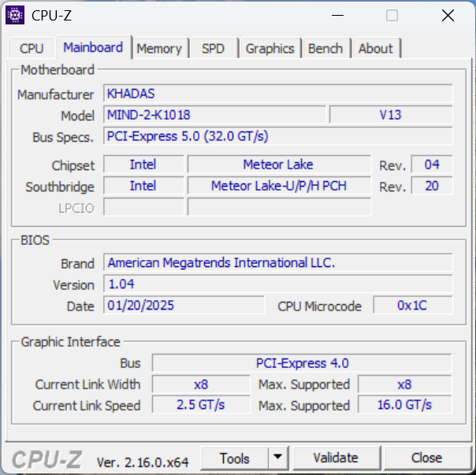This screenshot has height=475, width=476.
Task: Select the Model value MIND-2-K1018
Action: (x=214, y=115)
